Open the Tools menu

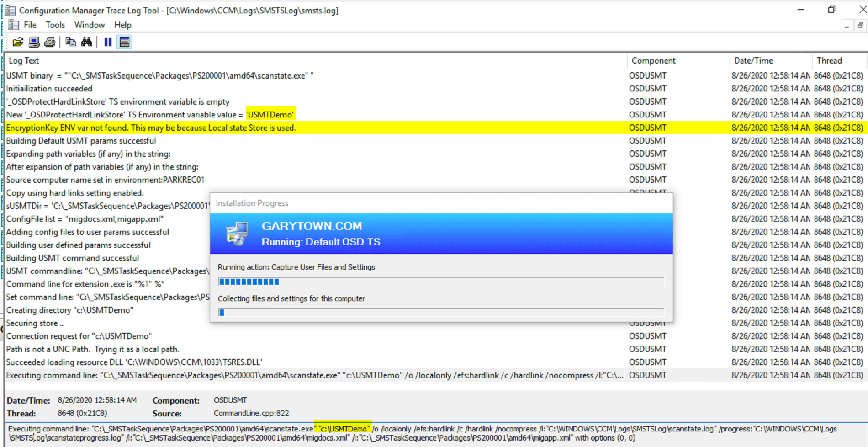point(55,25)
